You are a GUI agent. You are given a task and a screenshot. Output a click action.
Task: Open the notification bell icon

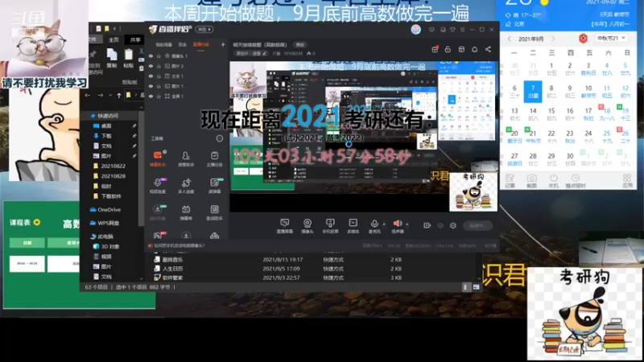pos(474,49)
